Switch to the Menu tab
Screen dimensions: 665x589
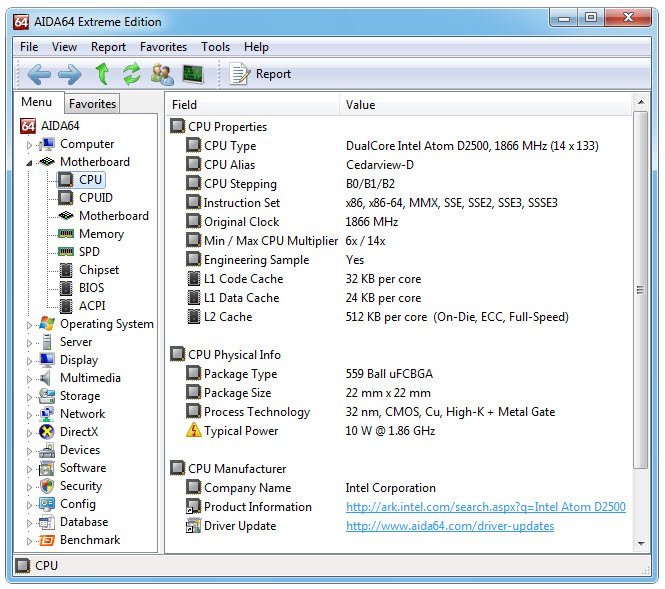[x=37, y=102]
